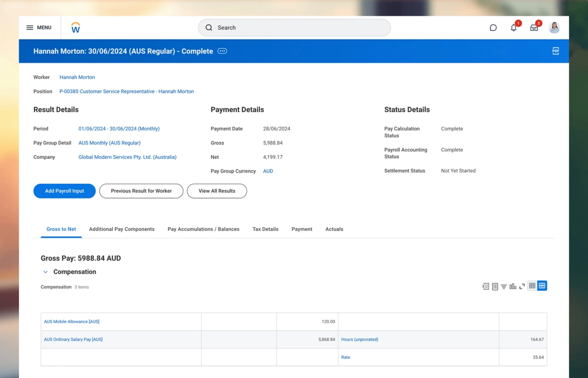The height and width of the screenshot is (378, 588).
Task: Expand the Compensation table to fullscreen
Action: point(522,287)
